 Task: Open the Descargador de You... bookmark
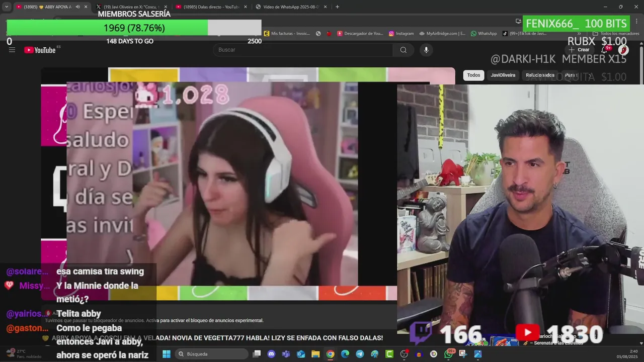tap(360, 34)
